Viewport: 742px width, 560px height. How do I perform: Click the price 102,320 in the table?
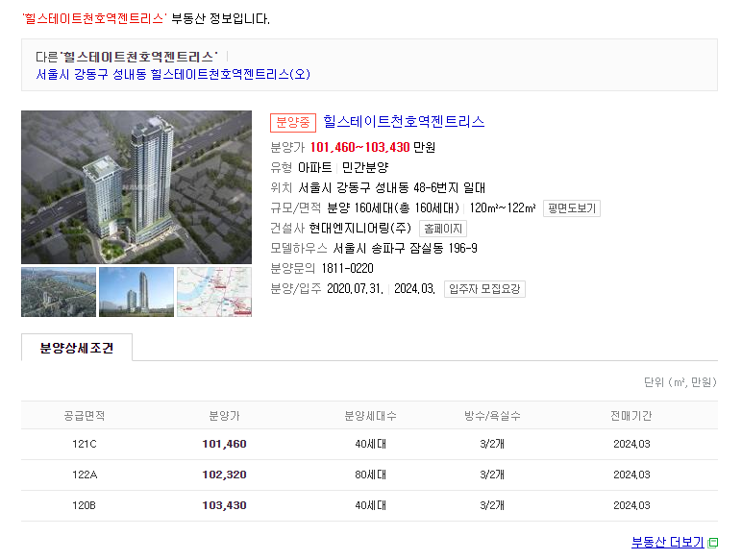(x=224, y=475)
